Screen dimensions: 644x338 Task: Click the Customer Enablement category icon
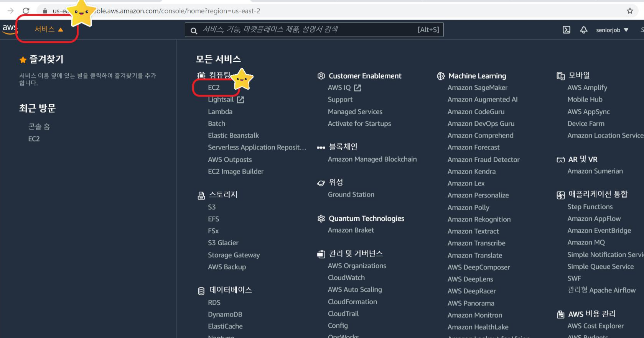321,76
